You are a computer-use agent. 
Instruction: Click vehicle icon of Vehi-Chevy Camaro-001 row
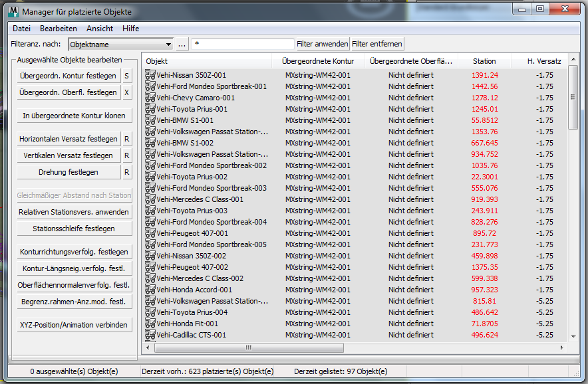(x=150, y=98)
